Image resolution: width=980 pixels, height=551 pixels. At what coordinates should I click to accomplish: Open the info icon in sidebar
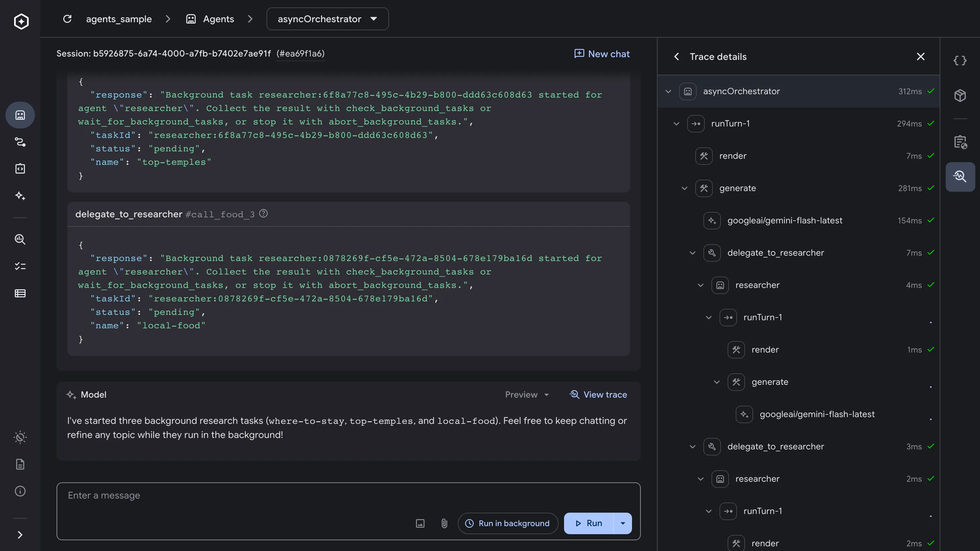(20, 491)
